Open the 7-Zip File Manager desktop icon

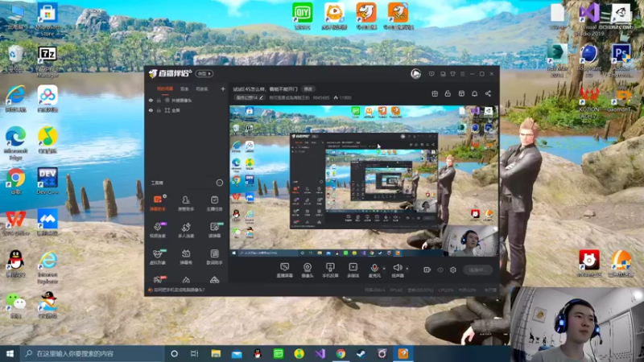point(47,62)
